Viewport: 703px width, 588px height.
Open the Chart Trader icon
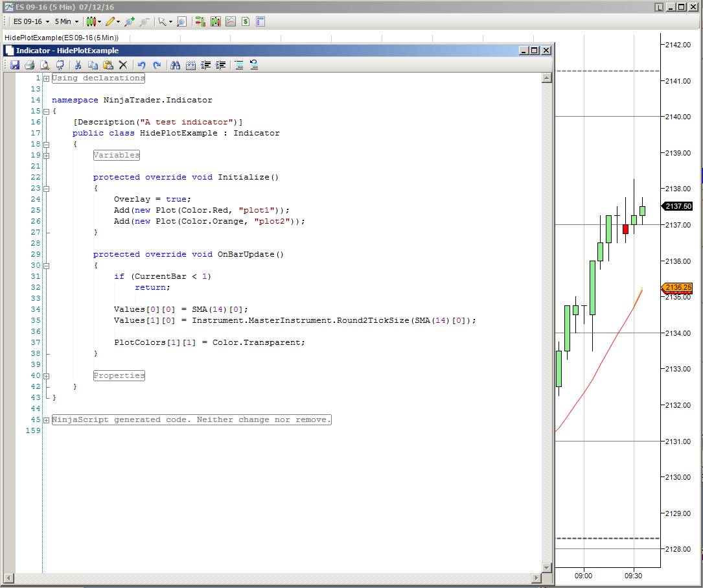click(x=200, y=21)
